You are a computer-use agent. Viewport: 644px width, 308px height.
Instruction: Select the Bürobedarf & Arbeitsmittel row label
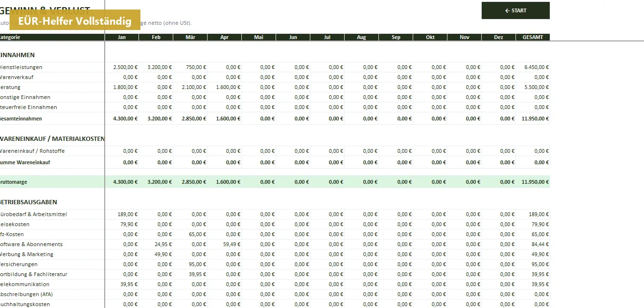pyautogui.click(x=33, y=214)
